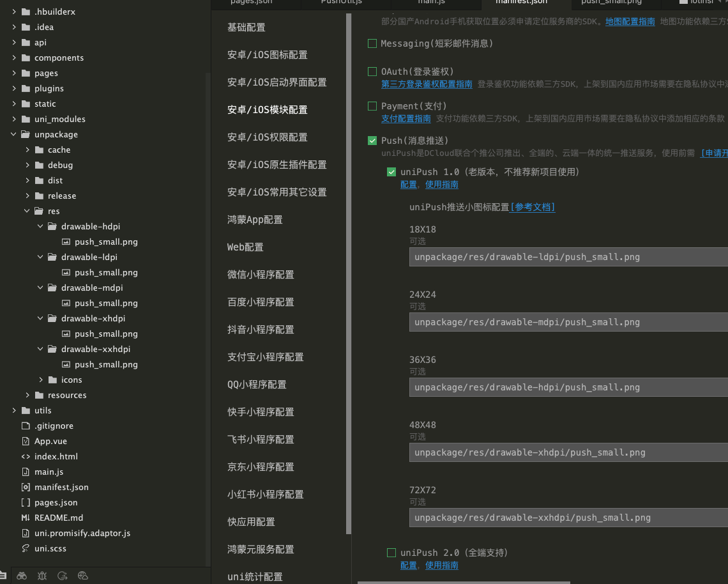The image size is (728, 584).
Task: Click the debug bug icon
Action: [x=42, y=576]
